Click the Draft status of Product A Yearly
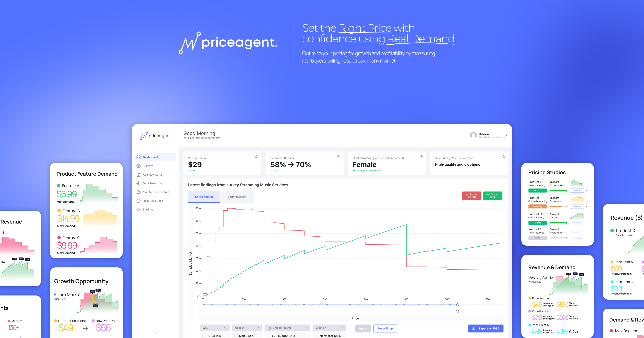The height and width of the screenshot is (338, 644). click(x=537, y=238)
